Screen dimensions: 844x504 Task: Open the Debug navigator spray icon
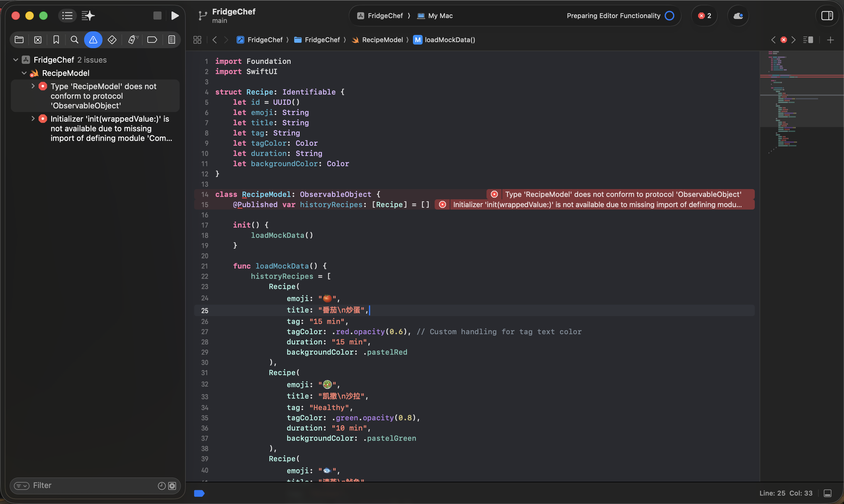tap(133, 40)
